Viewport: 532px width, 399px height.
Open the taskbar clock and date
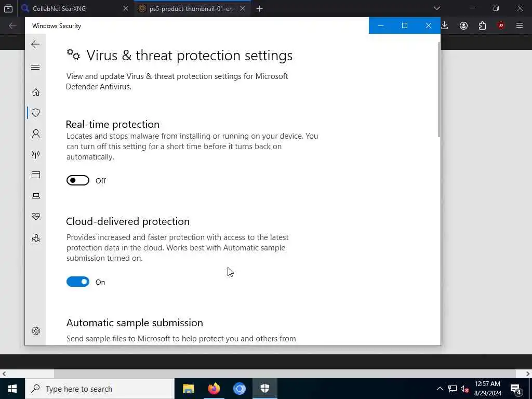click(x=487, y=389)
